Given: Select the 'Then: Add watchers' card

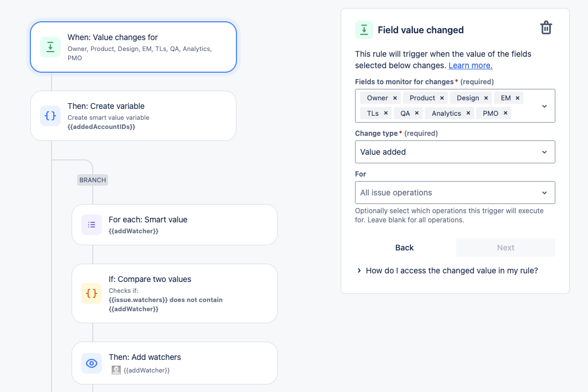Looking at the screenshot, I should click(175, 363).
